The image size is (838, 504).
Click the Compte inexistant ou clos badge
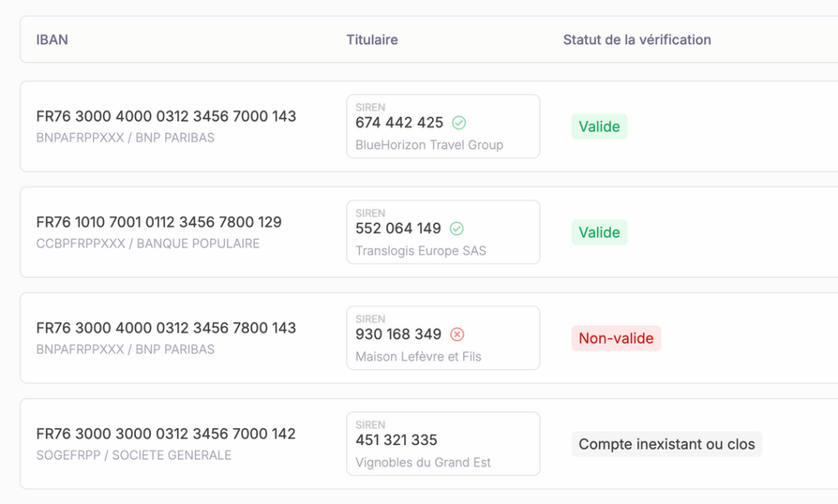667,444
